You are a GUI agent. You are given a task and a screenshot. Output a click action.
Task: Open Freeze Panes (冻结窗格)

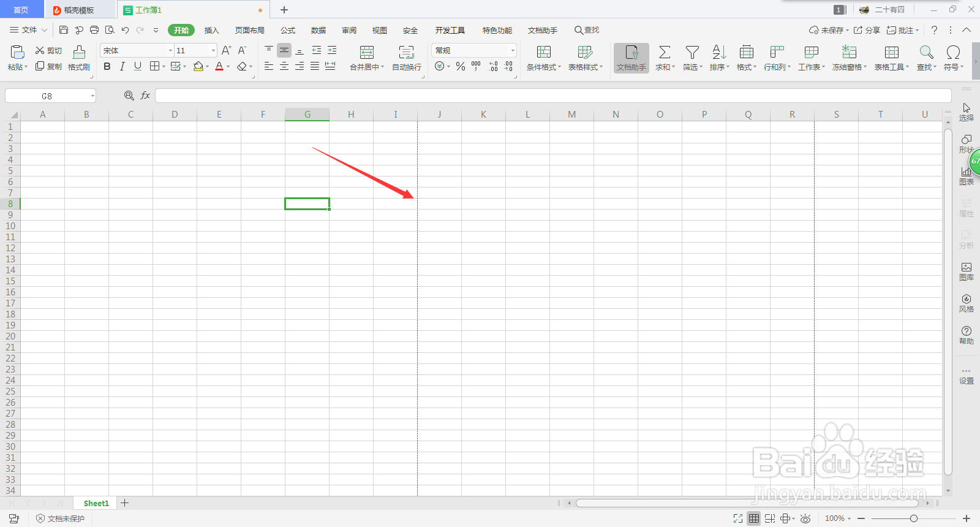click(850, 58)
